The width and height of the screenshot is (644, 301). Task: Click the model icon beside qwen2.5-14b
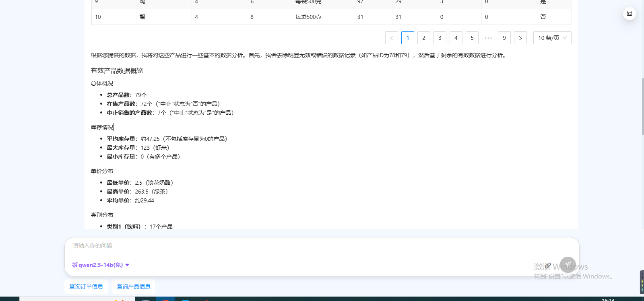74,265
